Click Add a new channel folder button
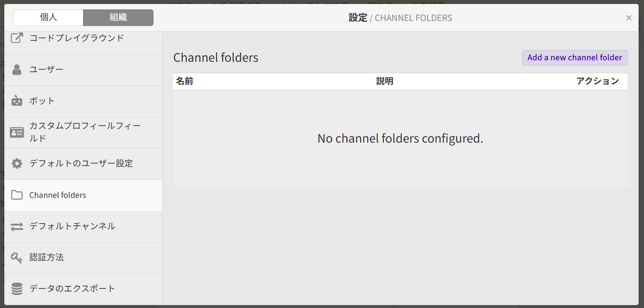Viewport: 644px width, 308px height. click(575, 58)
